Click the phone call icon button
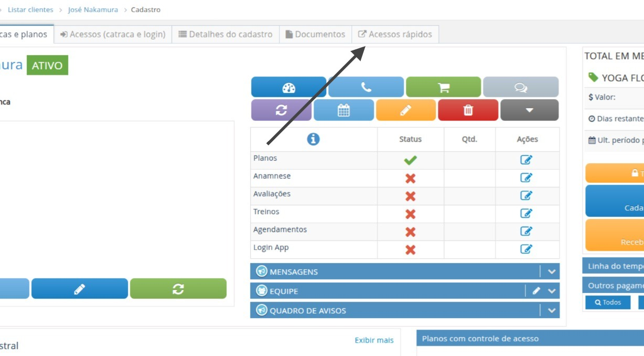The width and height of the screenshot is (644, 356). pyautogui.click(x=366, y=87)
